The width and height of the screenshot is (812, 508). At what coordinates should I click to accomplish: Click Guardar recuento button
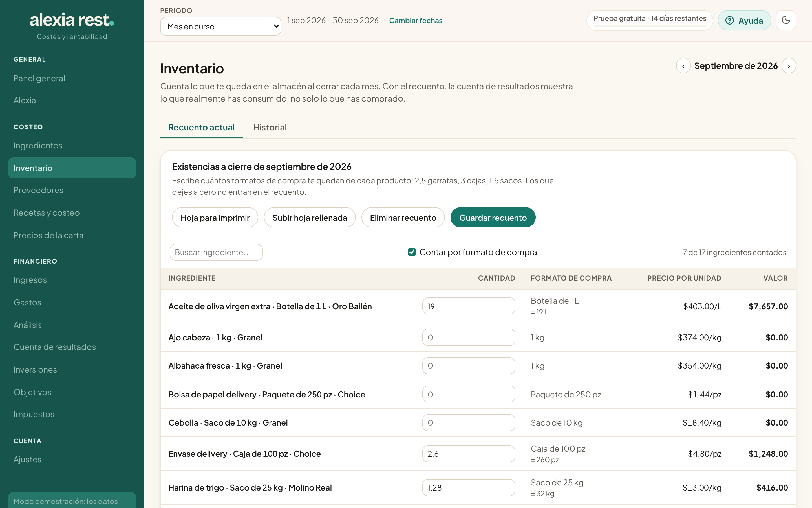493,217
